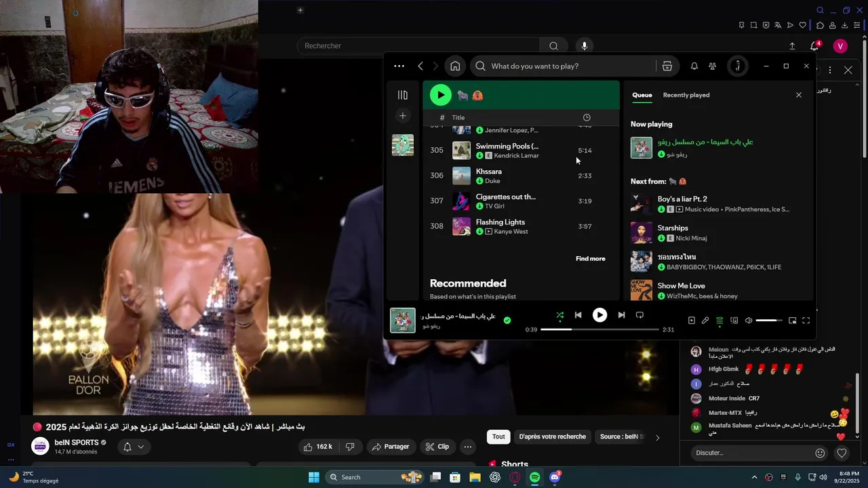This screenshot has width=868, height=488.
Task: Select the Cigarettes out th... track
Action: [x=521, y=201]
